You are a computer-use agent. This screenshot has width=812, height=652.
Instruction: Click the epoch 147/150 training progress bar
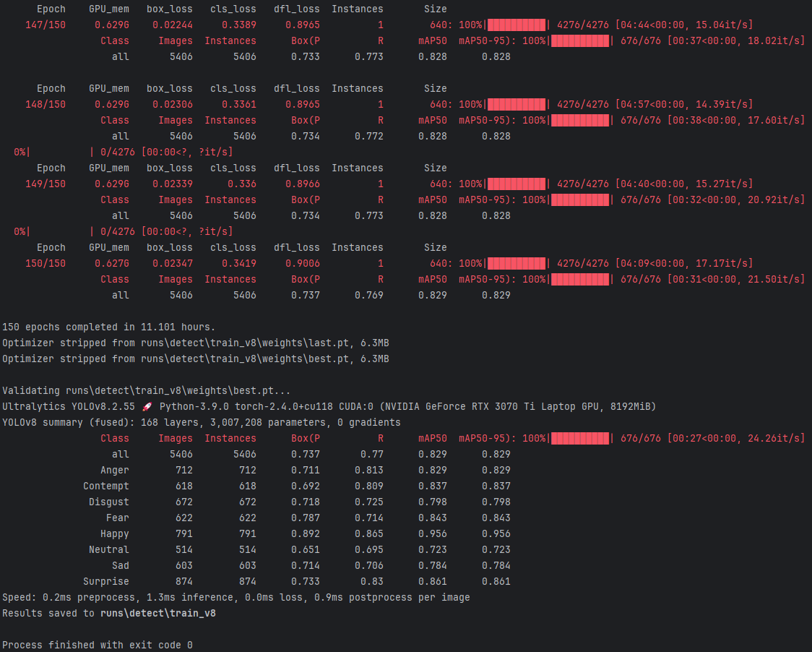tap(517, 25)
